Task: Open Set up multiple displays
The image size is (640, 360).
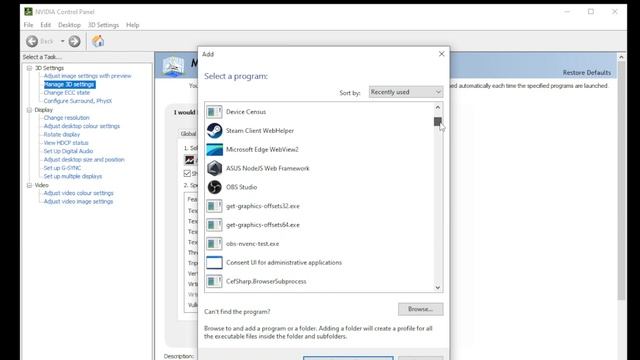Action: (73, 176)
